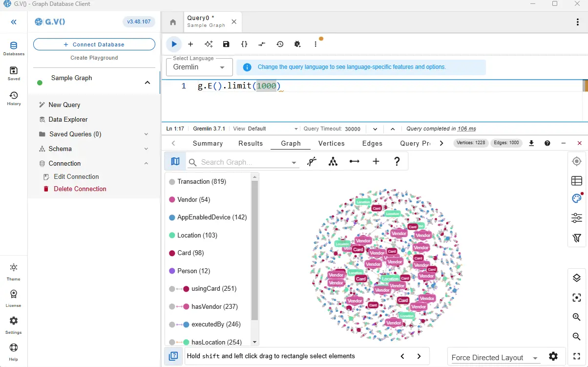Expand the Saved Queries list
588x367 pixels.
(146, 134)
